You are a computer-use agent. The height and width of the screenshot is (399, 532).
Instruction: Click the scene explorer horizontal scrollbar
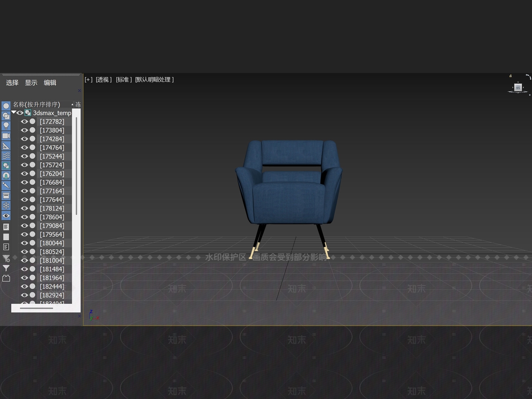pos(37,308)
